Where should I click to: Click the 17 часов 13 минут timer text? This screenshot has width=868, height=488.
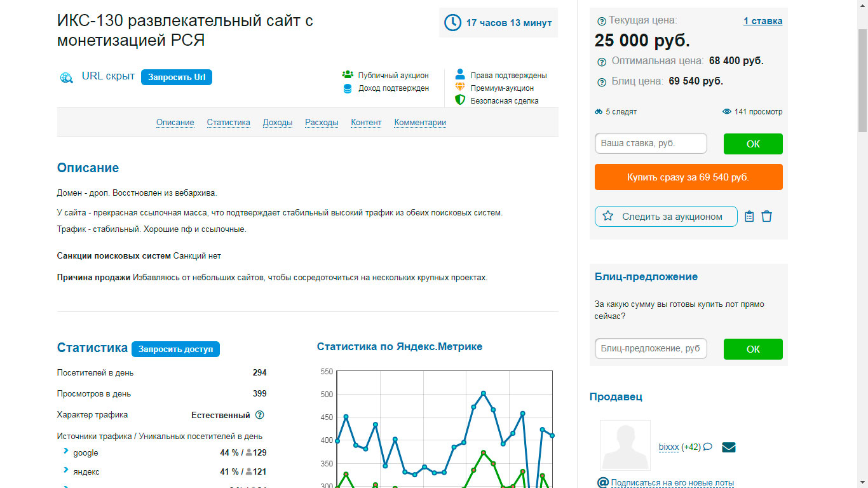pyautogui.click(x=509, y=23)
